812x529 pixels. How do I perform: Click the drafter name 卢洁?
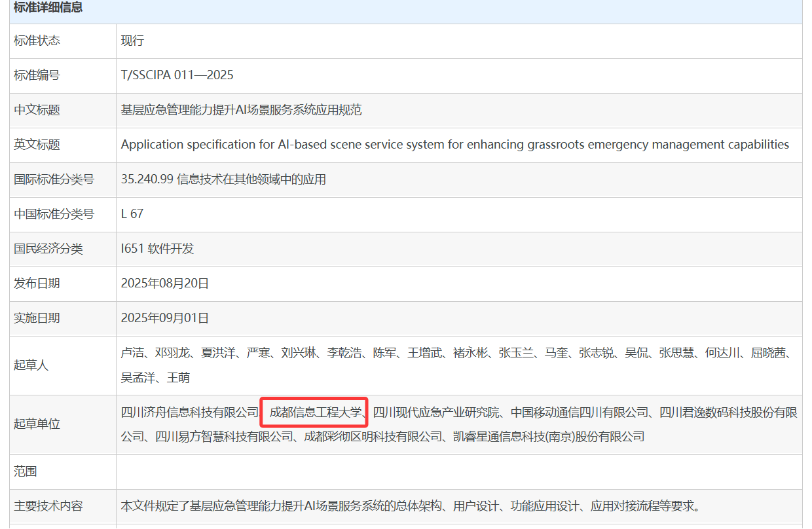pyautogui.click(x=132, y=354)
